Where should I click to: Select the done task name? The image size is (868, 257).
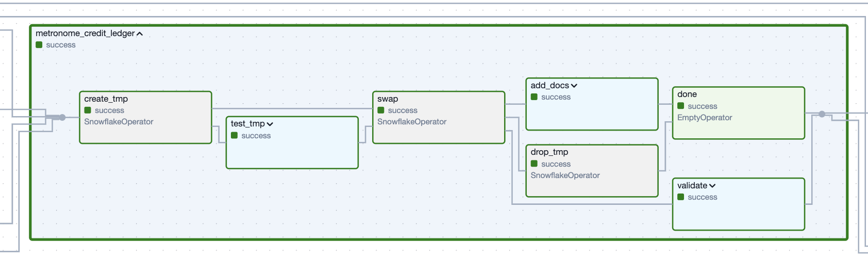(x=687, y=94)
